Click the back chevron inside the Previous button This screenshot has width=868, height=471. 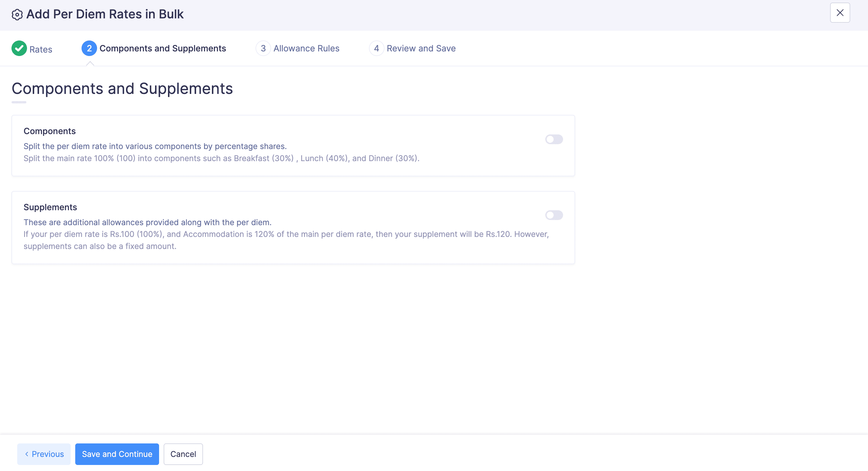pos(27,454)
